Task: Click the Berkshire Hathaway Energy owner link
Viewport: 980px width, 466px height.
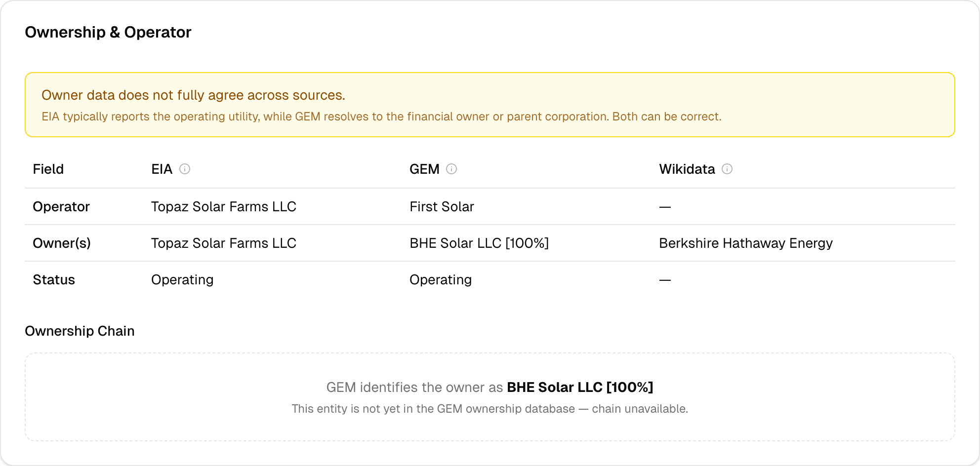Action: [x=745, y=243]
